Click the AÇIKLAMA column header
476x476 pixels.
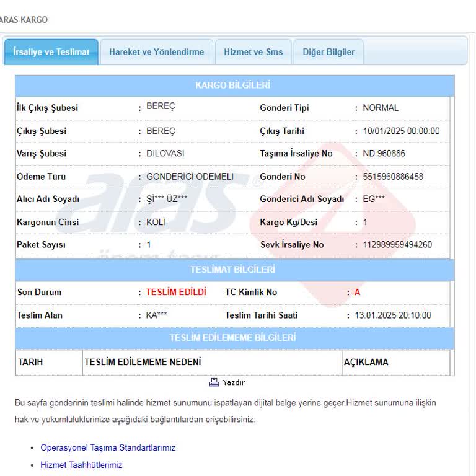pos(366,362)
